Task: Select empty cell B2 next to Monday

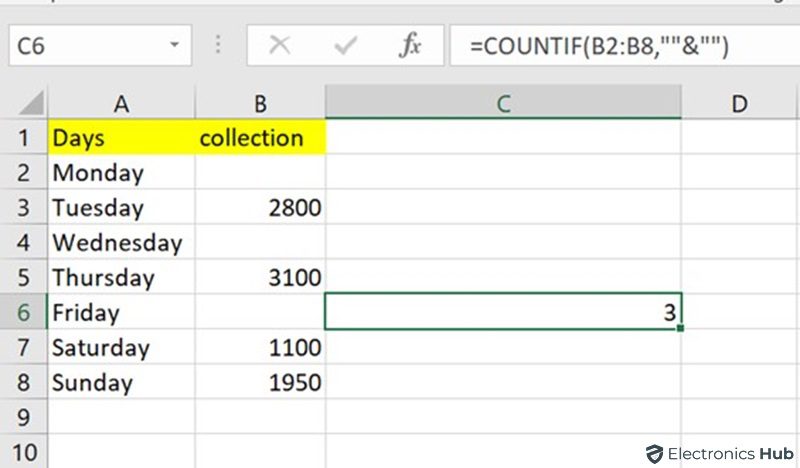Action: pos(260,173)
